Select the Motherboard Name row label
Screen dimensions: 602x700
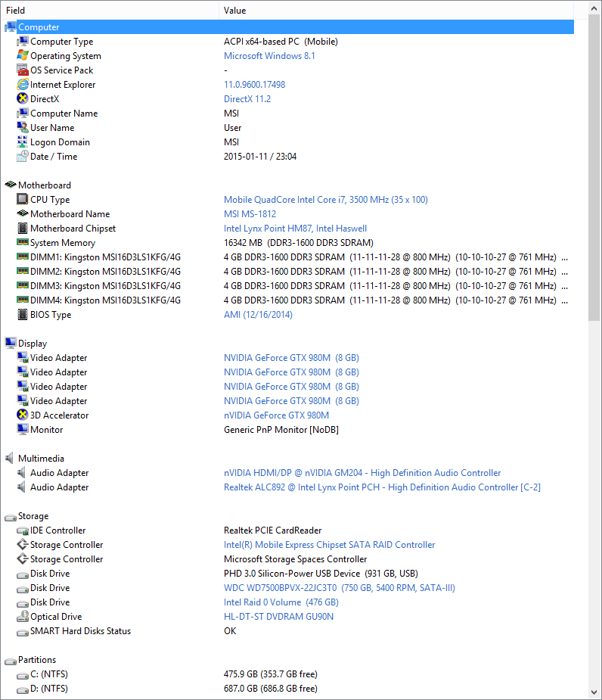tap(70, 214)
